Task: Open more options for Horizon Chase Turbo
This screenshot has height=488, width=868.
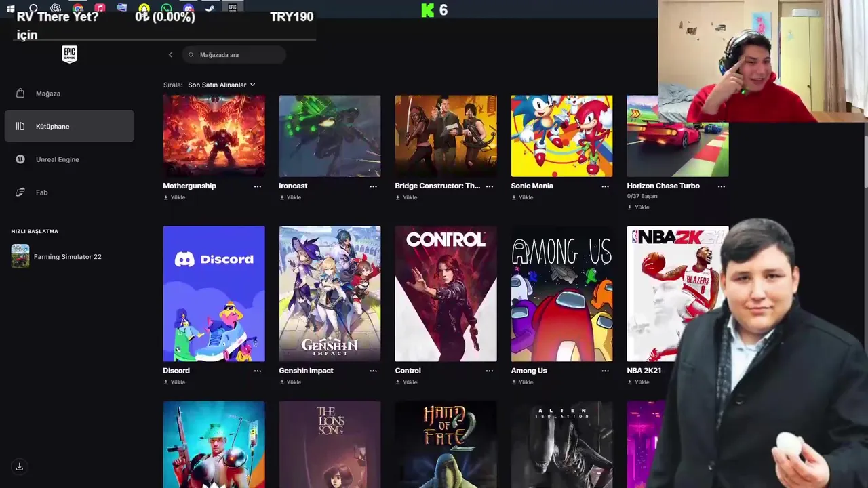Action: click(x=722, y=186)
